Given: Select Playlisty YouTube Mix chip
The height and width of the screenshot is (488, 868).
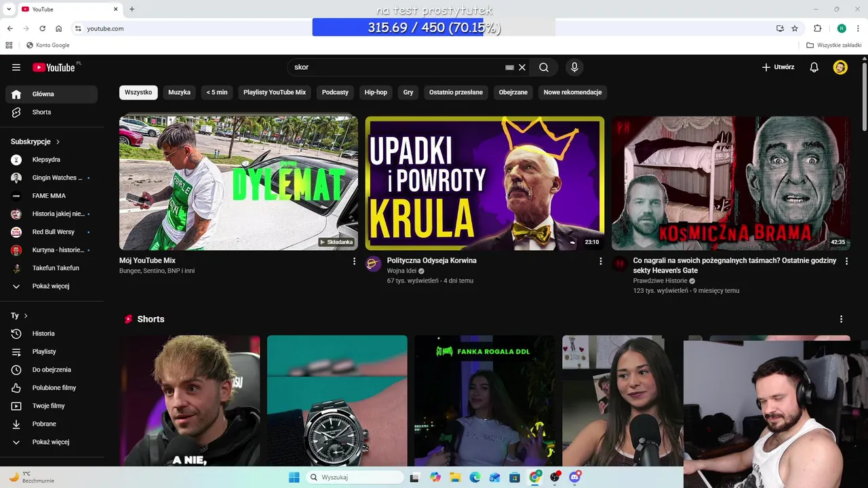Looking at the screenshot, I should (x=275, y=92).
